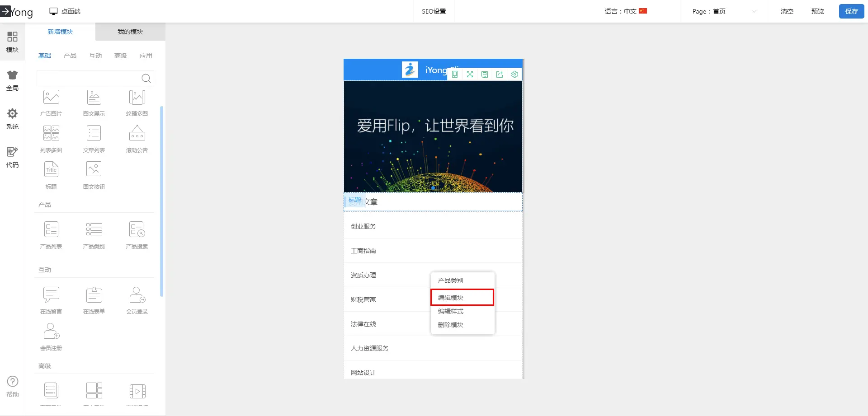
Task: Choose 删除模块 from the context menu
Action: click(451, 325)
